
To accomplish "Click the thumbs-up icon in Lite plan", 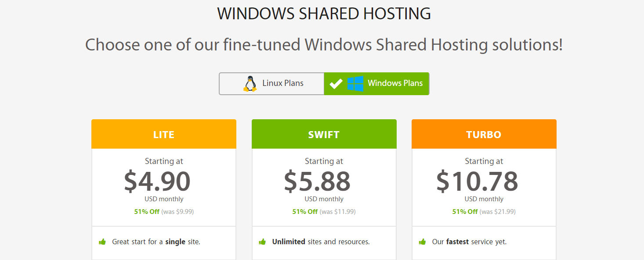I will pyautogui.click(x=103, y=242).
